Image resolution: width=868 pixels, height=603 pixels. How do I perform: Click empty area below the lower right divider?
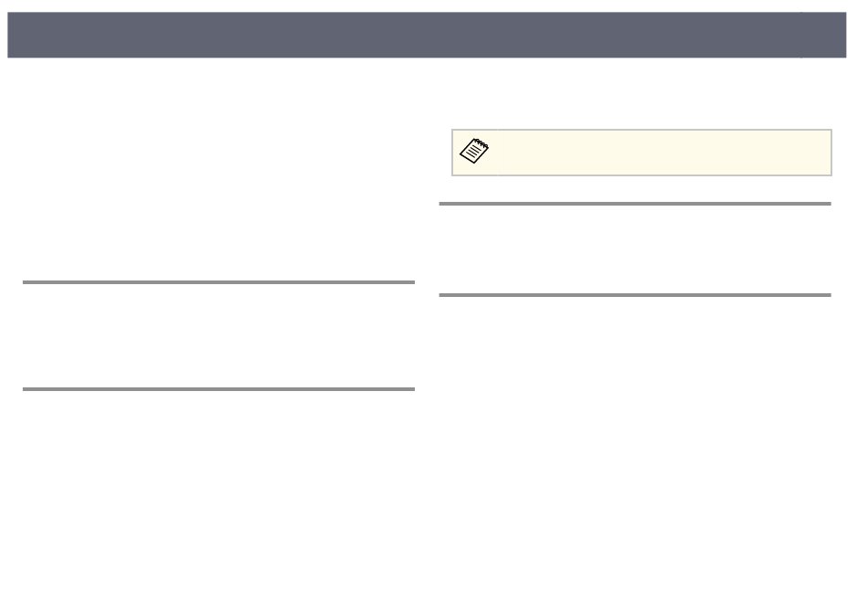coord(635,443)
